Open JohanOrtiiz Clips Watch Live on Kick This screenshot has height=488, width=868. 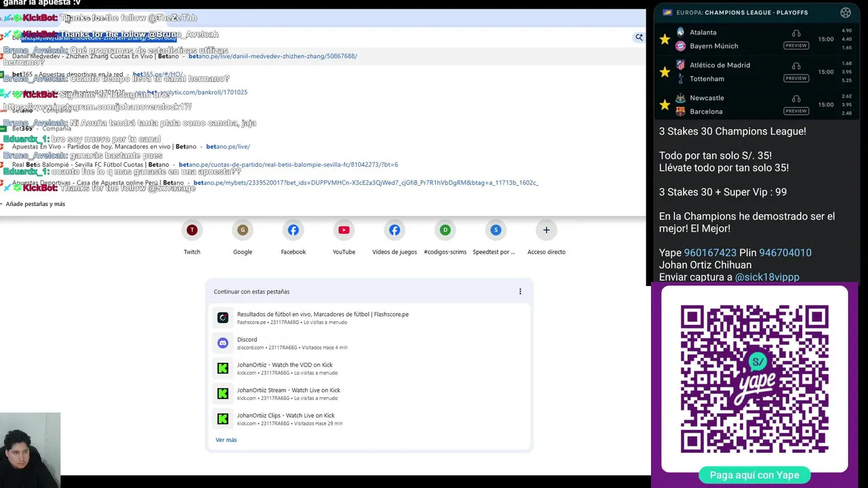[x=369, y=419]
